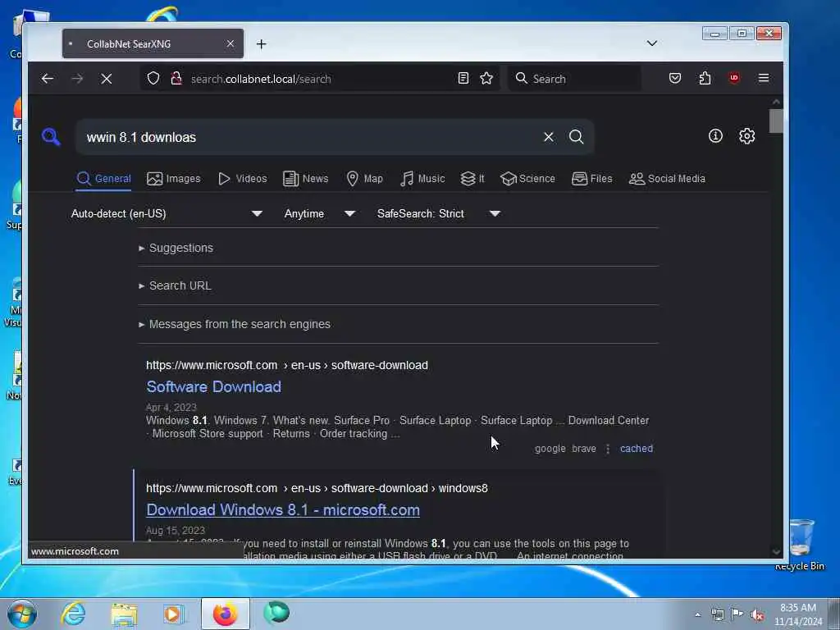
Task: Open the SafeSearch: Strict dropdown
Action: tap(438, 214)
